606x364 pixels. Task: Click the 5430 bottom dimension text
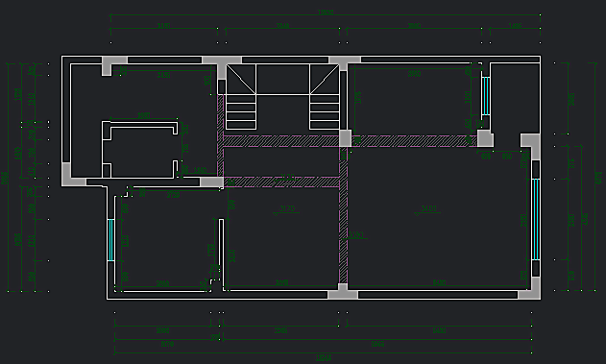440,330
